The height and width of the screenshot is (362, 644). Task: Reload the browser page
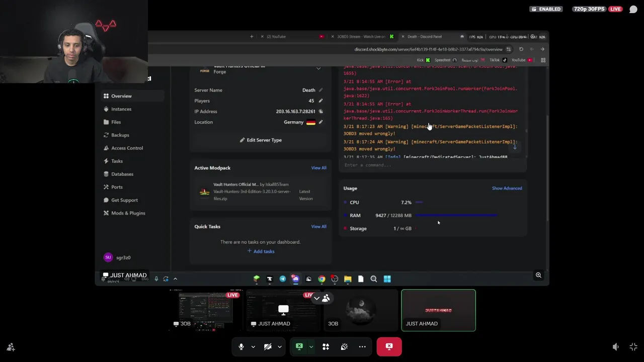point(521,49)
